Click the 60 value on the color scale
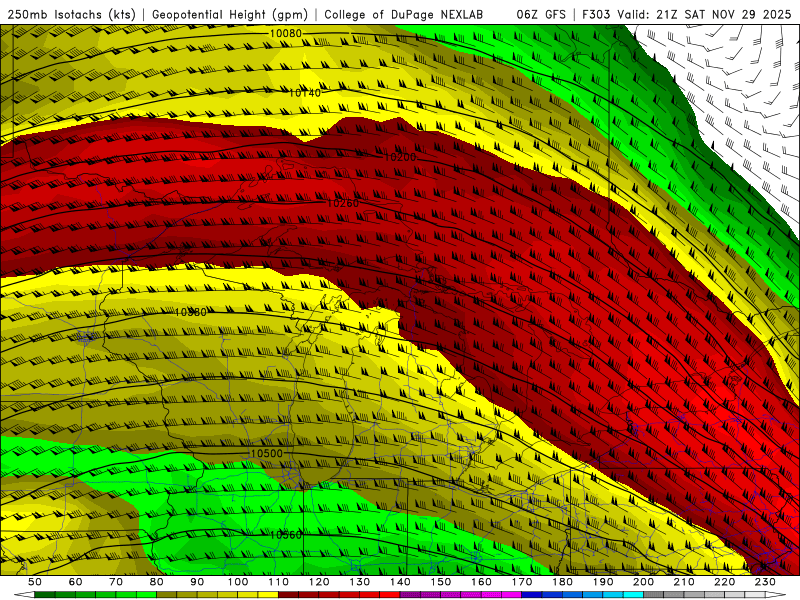800x600 pixels. click(76, 582)
